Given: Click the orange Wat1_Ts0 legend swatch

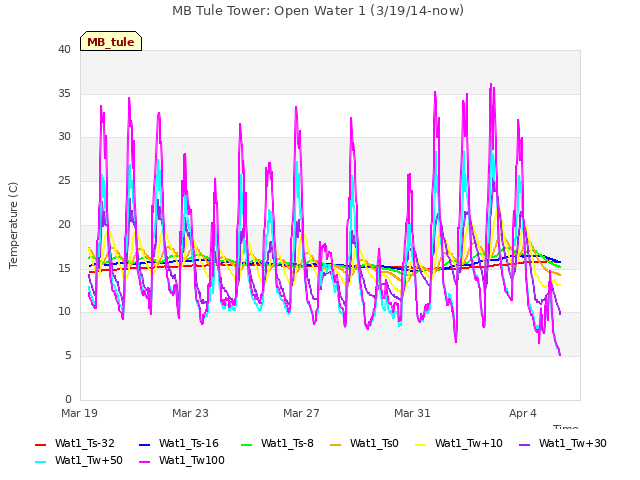Looking at the screenshot, I should [x=336, y=444].
